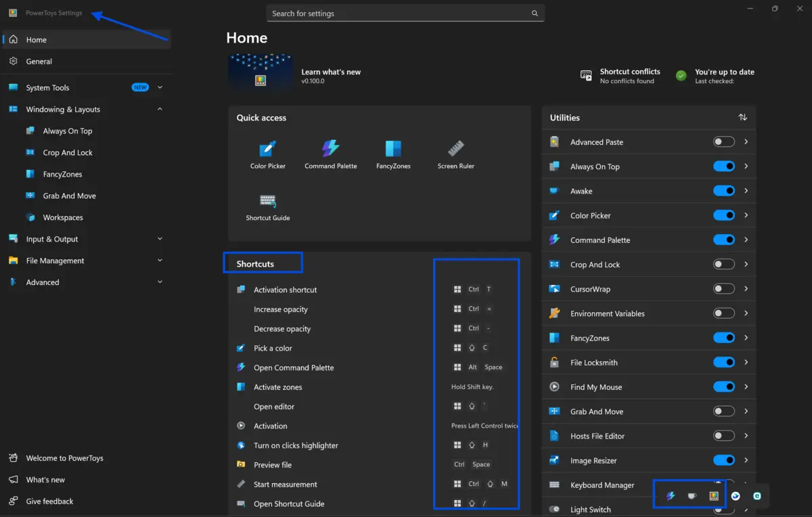Viewport: 812px width, 517px height.
Task: Click the Light Switch utility icon
Action: coord(554,510)
